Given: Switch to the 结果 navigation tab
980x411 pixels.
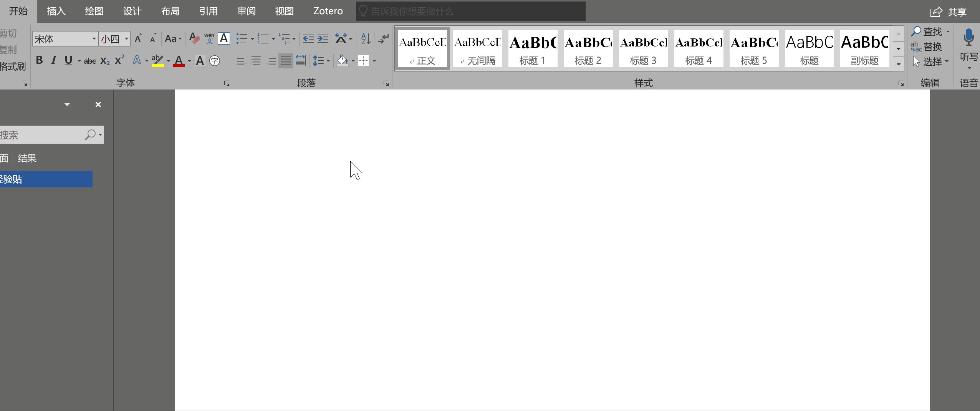Looking at the screenshot, I should pos(27,158).
